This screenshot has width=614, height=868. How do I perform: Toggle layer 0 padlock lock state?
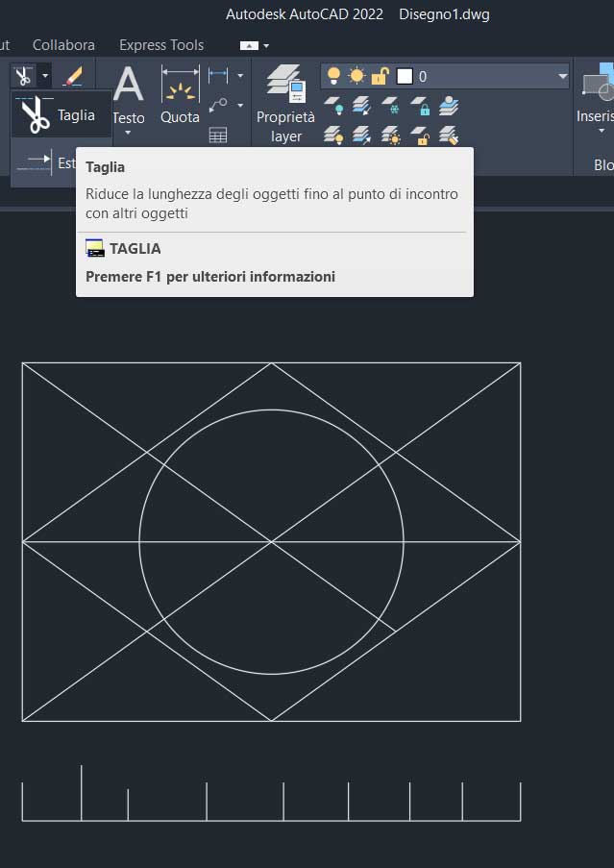pos(380,76)
